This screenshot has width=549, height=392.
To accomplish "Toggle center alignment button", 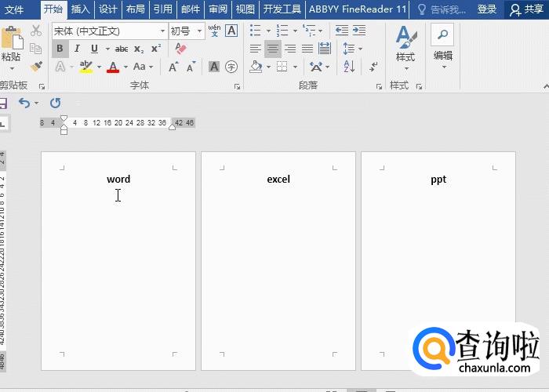I will 273,49.
